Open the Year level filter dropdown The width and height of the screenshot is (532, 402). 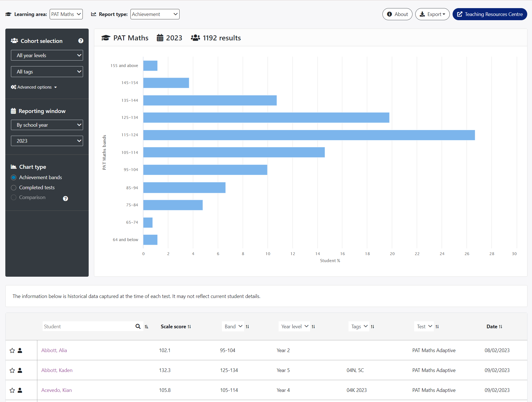pyautogui.click(x=294, y=326)
